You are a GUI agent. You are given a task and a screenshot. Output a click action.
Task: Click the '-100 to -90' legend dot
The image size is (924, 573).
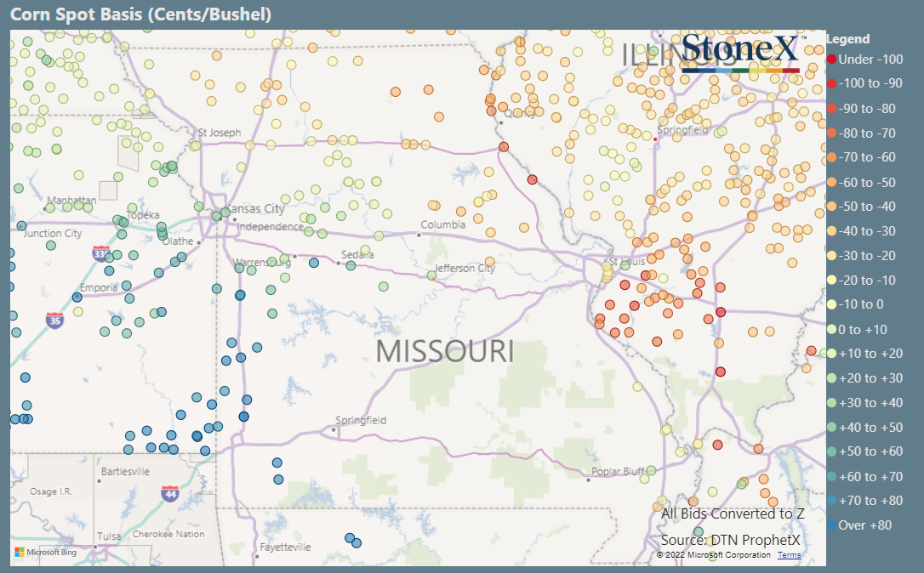pyautogui.click(x=831, y=83)
